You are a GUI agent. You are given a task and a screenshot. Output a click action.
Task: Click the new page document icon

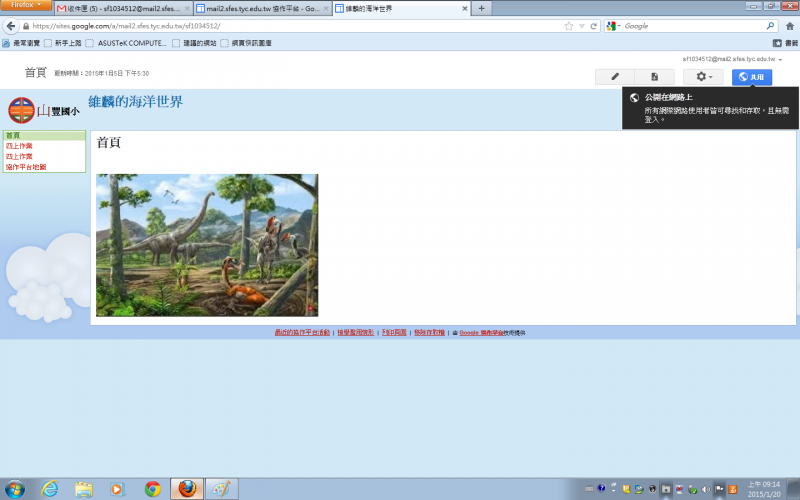click(655, 77)
